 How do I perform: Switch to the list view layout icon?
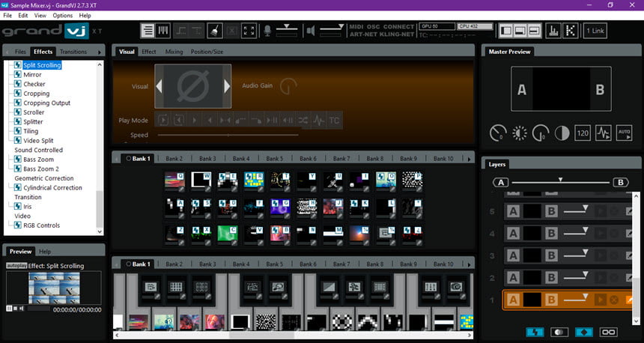point(148,31)
